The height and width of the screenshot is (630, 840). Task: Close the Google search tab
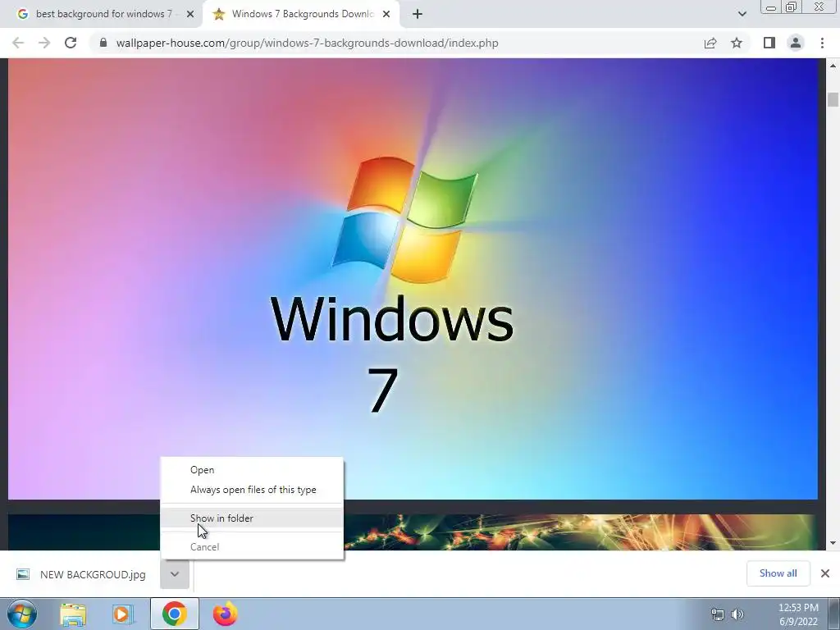click(x=190, y=15)
